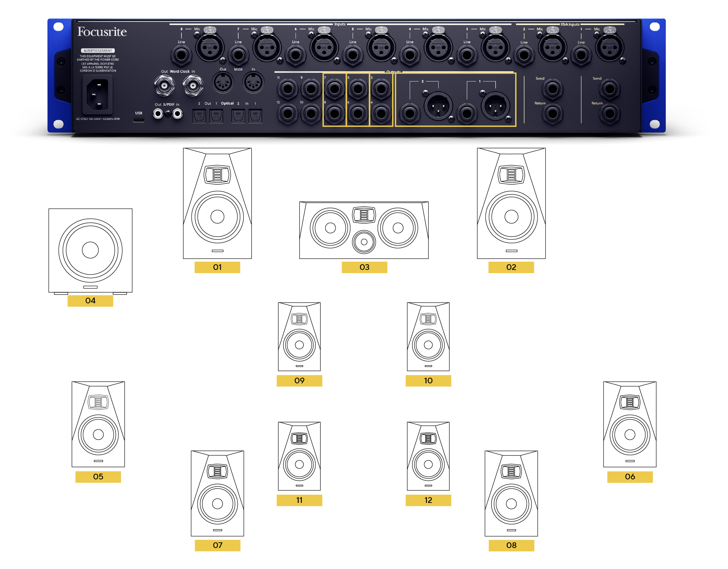The height and width of the screenshot is (569, 728).
Task: Click the ISA input 2 Send jack
Action: tap(553, 89)
